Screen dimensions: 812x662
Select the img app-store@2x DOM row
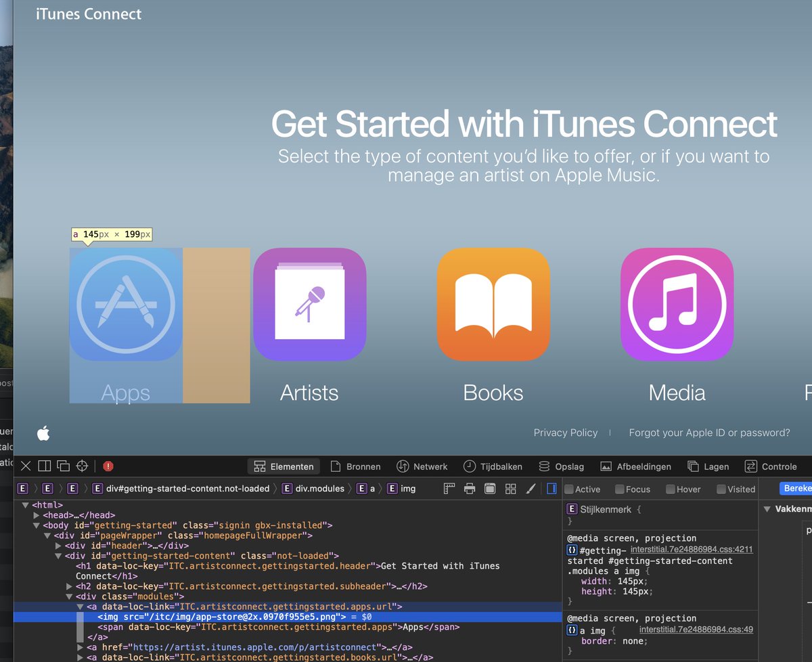(x=288, y=617)
